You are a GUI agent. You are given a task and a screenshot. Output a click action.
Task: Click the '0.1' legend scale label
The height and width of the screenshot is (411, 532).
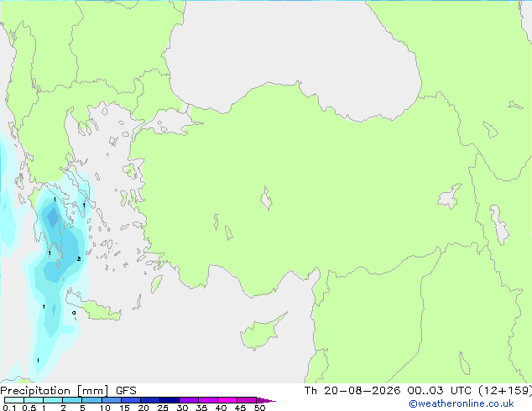coord(9,408)
